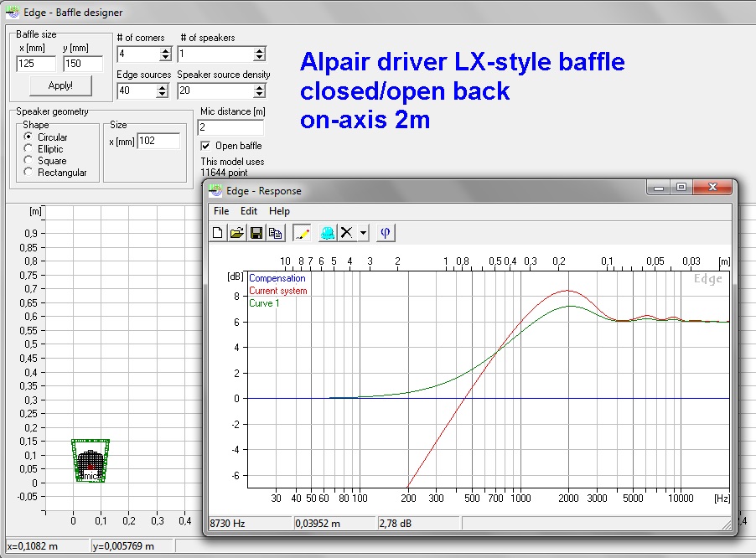Toggle the Open baffle checkbox

(x=205, y=146)
